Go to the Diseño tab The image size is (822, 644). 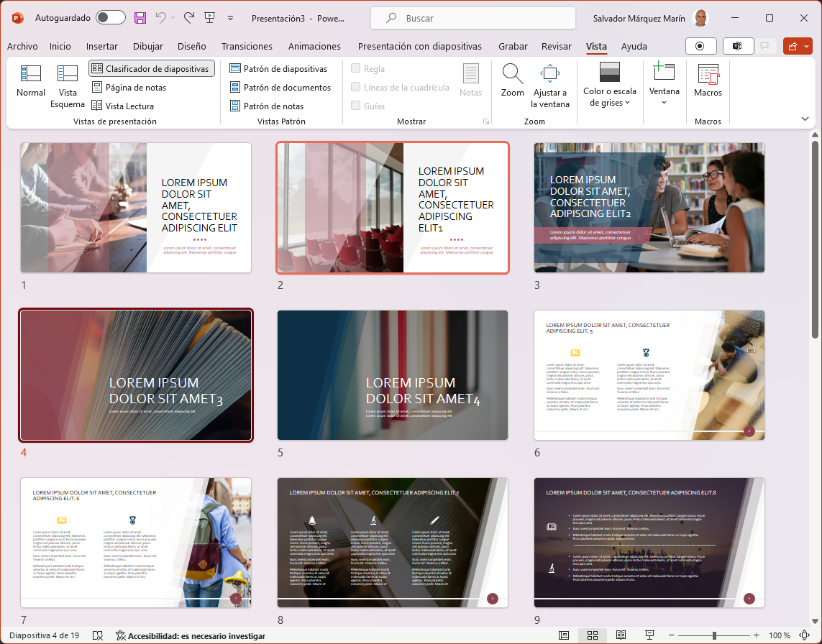192,46
